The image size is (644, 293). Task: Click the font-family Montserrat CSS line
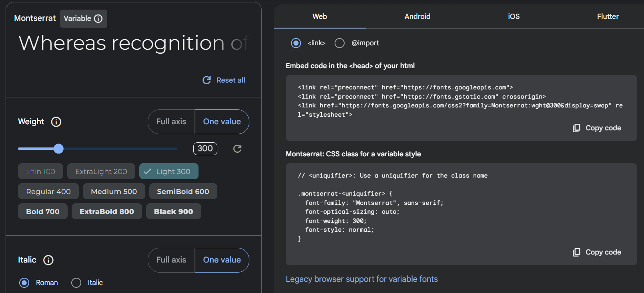(x=374, y=203)
